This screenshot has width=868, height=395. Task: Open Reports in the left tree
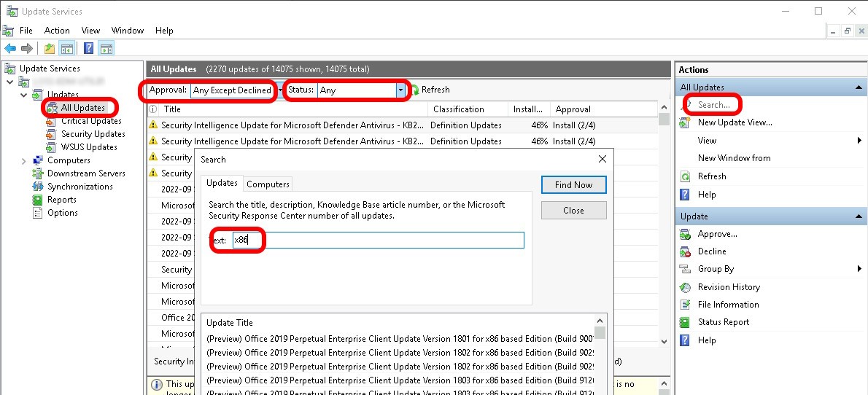coord(61,200)
